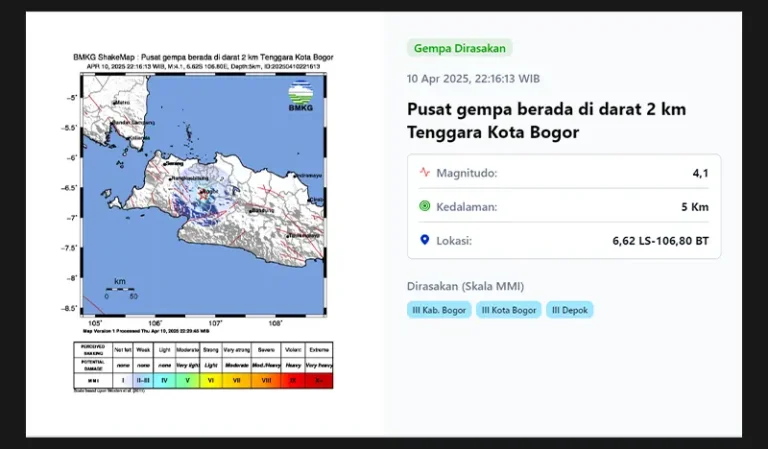Click the MMI X+ dark red legend cell

pyautogui.click(x=319, y=380)
